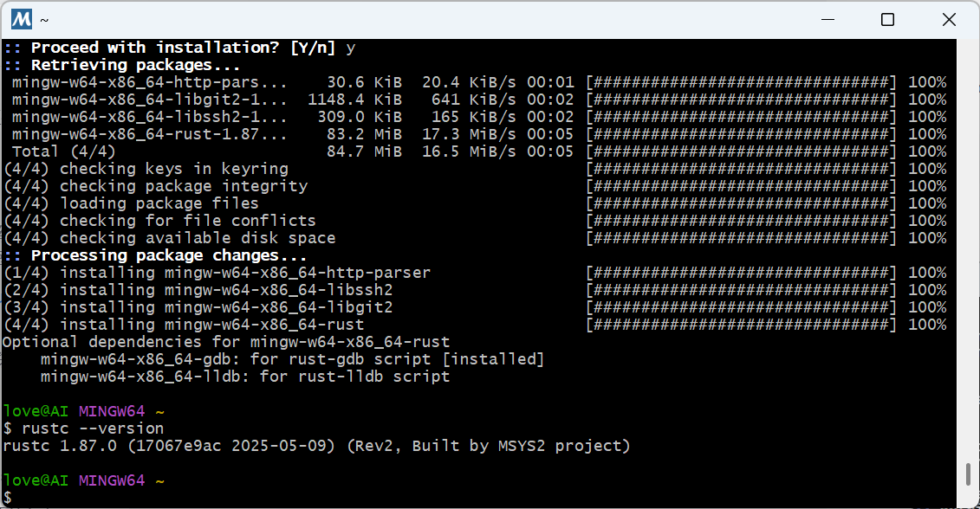Click "Proceed with installation? [Y/n]" text
980x509 pixels.
[183, 48]
